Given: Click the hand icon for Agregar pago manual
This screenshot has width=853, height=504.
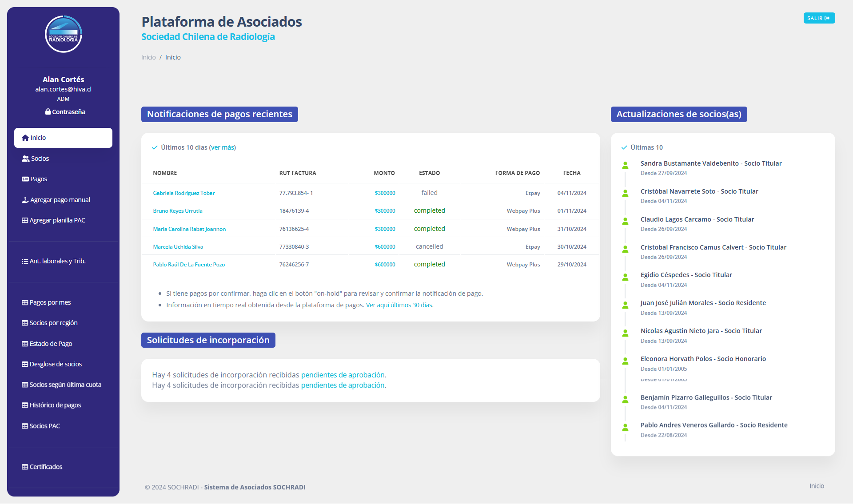Looking at the screenshot, I should 25,200.
